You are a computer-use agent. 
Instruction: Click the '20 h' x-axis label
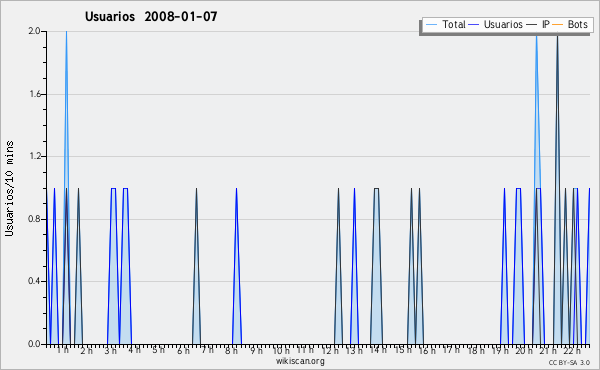(x=524, y=351)
